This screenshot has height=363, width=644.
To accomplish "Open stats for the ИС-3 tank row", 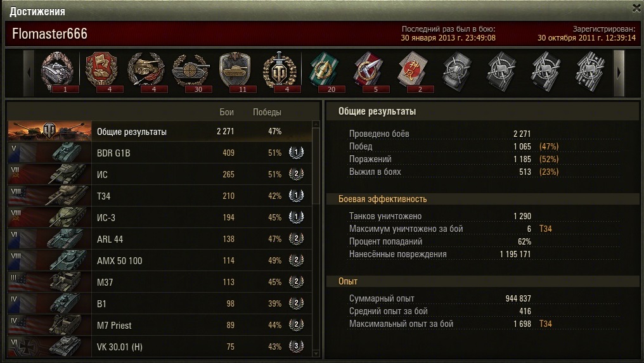I will (x=159, y=217).
